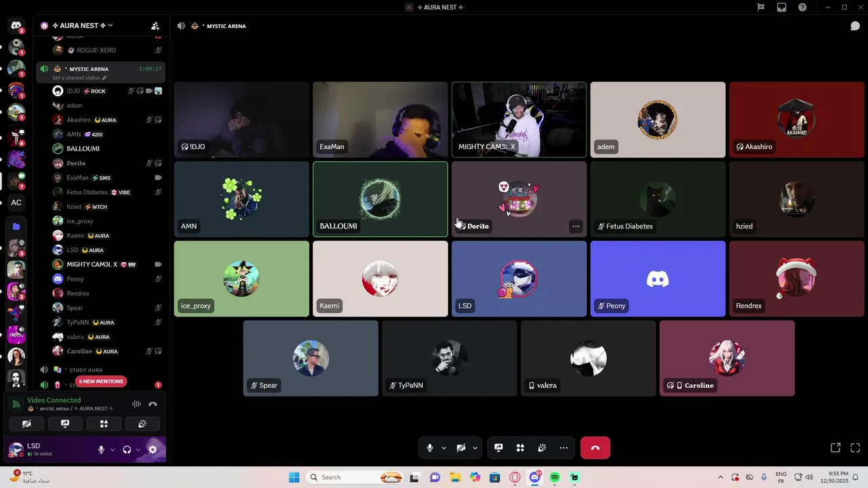This screenshot has width=868, height=488.
Task: Toggle camera in the Video Connected panel
Action: pyautogui.click(x=26, y=424)
